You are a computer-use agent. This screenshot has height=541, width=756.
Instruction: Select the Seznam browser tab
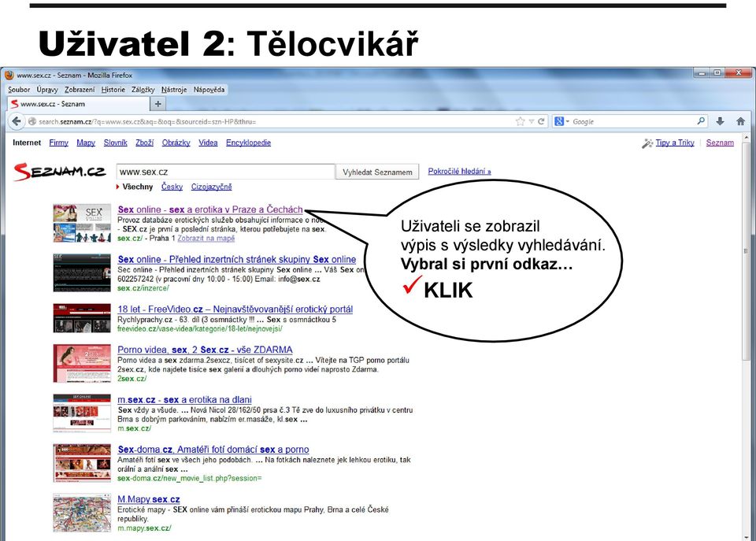pos(77,104)
